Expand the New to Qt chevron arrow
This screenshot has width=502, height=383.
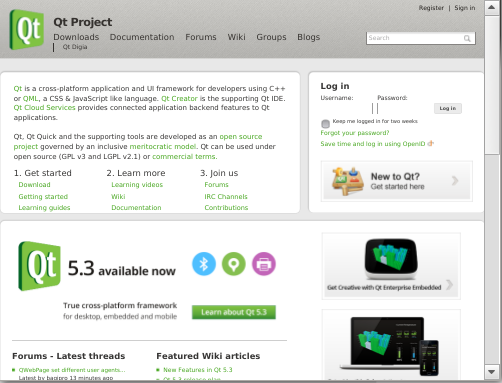pos(455,181)
